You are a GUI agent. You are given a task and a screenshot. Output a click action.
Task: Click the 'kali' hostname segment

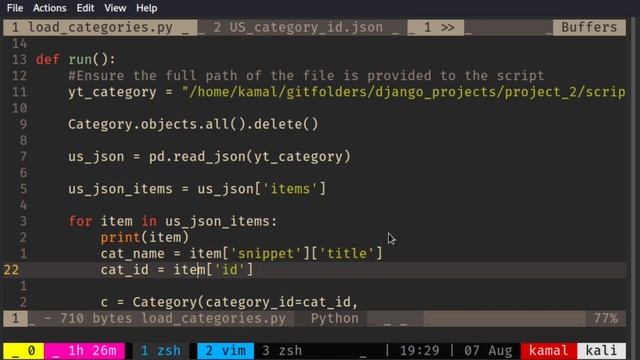click(x=601, y=351)
